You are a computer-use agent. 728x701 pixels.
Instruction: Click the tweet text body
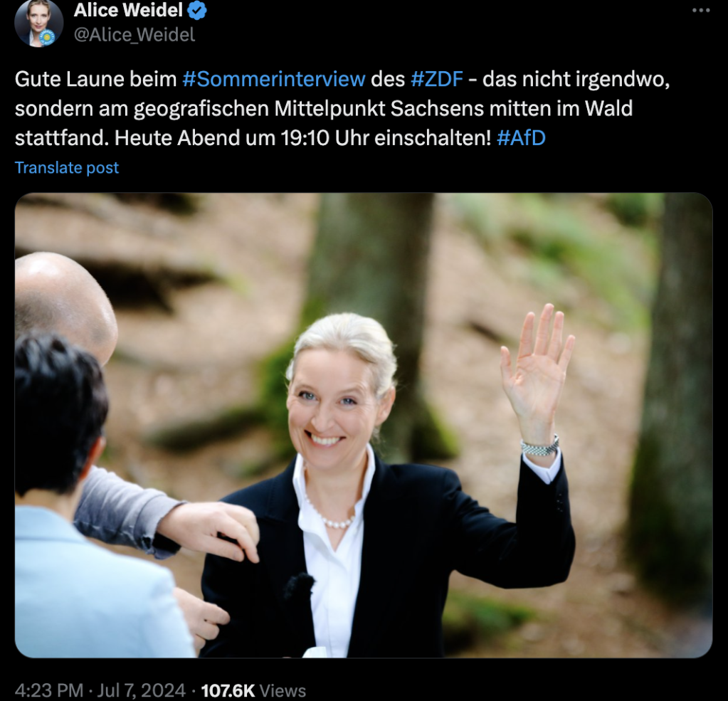pos(342,108)
